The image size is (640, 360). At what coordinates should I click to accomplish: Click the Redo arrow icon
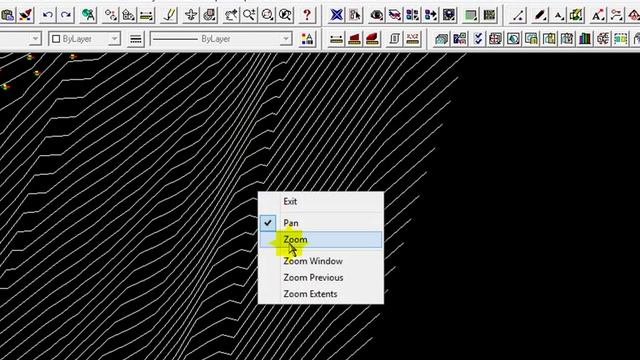66,15
